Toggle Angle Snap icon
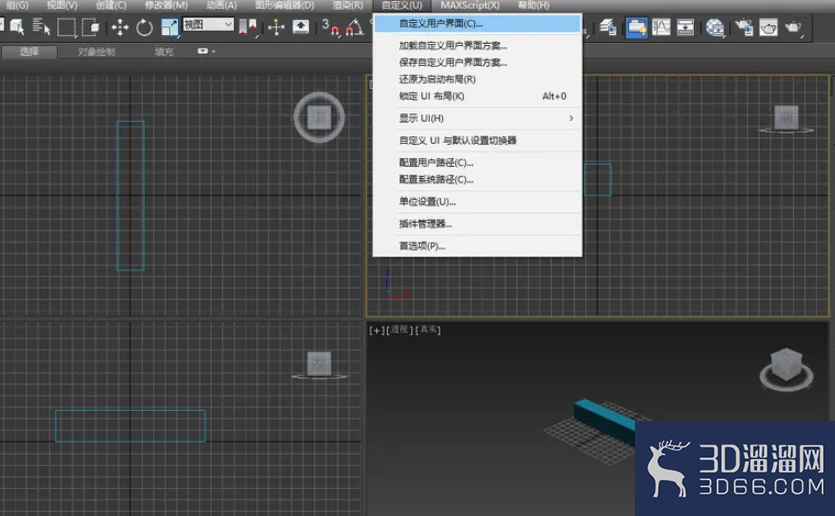835x516 pixels. pyautogui.click(x=355, y=27)
